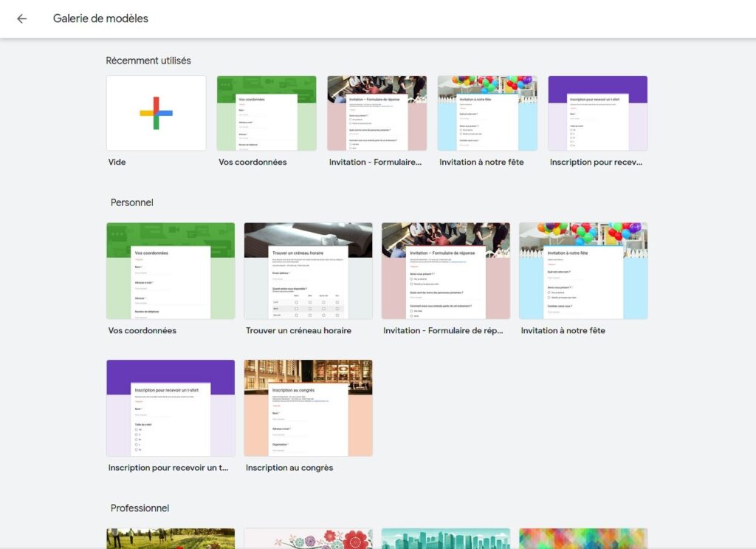Click the "Inscription au congrès" label
Screen dimensions: 756x549
coord(289,468)
